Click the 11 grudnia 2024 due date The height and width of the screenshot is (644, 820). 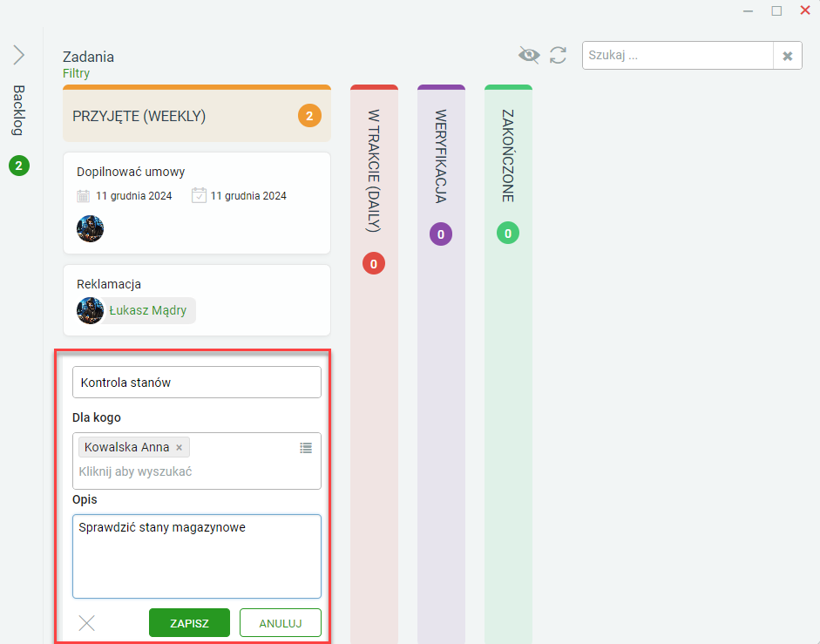248,196
